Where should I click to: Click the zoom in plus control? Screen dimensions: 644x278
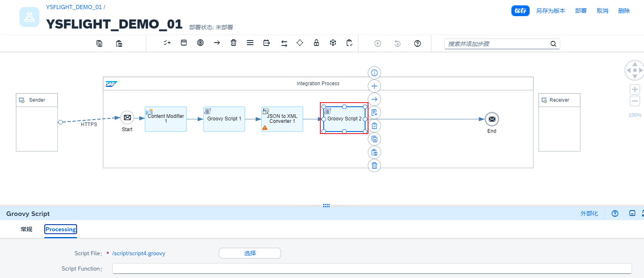634,89
